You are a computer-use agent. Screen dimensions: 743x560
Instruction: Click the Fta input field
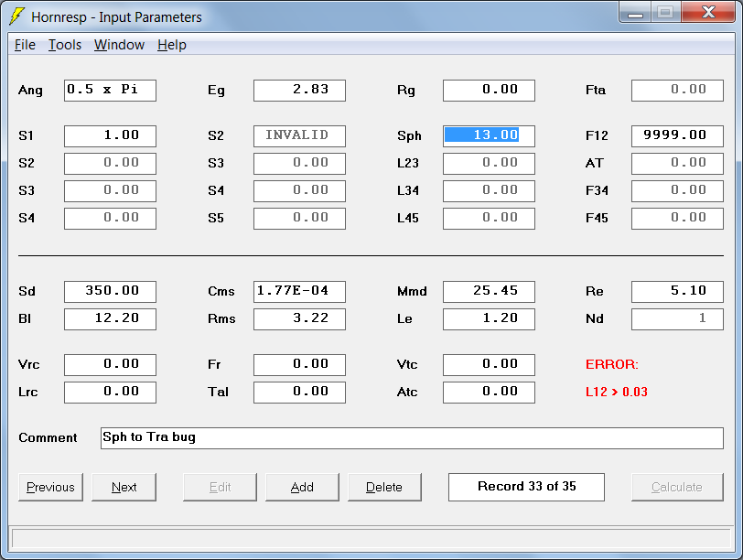point(678,91)
